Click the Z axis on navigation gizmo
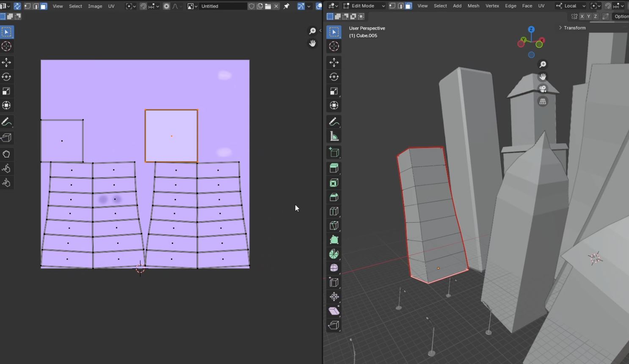Viewport: 629px width, 364px height. pyautogui.click(x=531, y=29)
